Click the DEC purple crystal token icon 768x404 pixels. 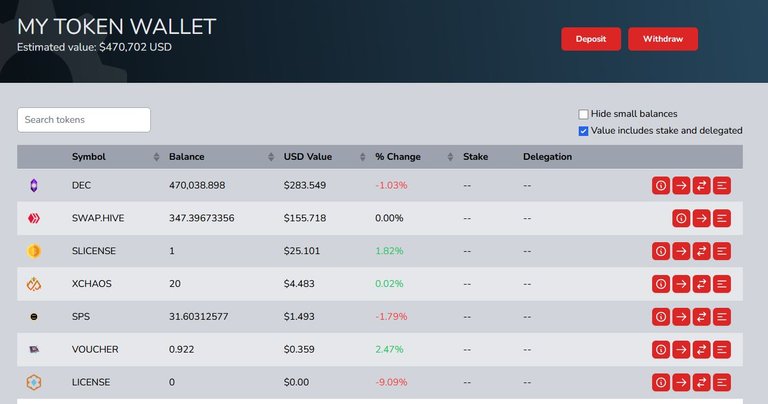pos(34,186)
